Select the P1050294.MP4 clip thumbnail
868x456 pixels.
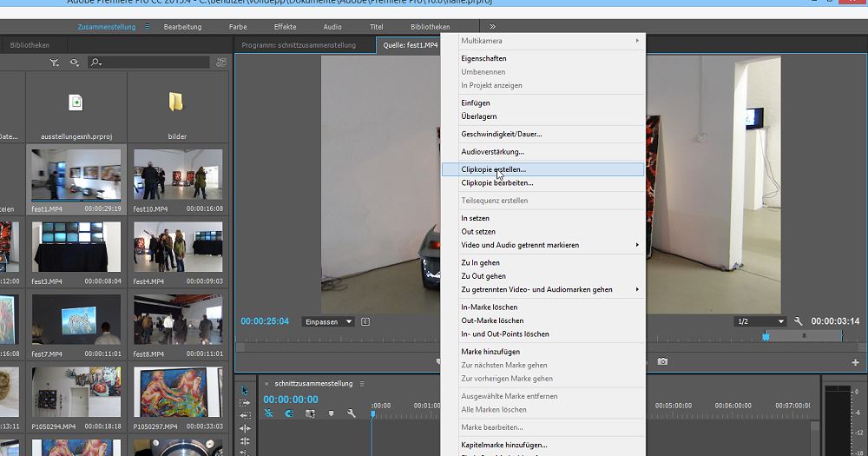click(x=76, y=392)
